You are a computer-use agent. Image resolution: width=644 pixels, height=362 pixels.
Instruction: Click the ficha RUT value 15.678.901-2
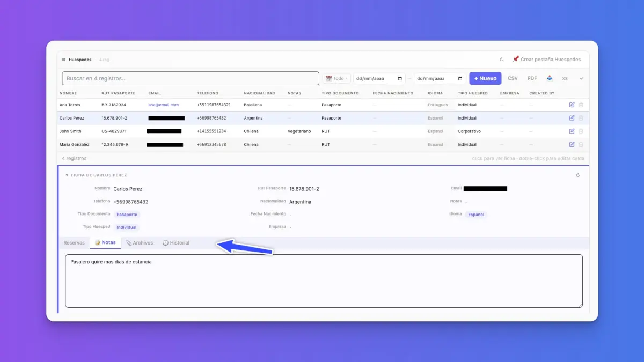point(304,189)
